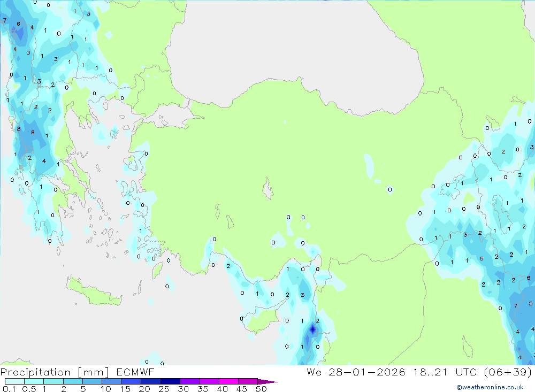The image size is (535, 392).
Task: Click the "15" legend scale label
Action: tap(125, 389)
